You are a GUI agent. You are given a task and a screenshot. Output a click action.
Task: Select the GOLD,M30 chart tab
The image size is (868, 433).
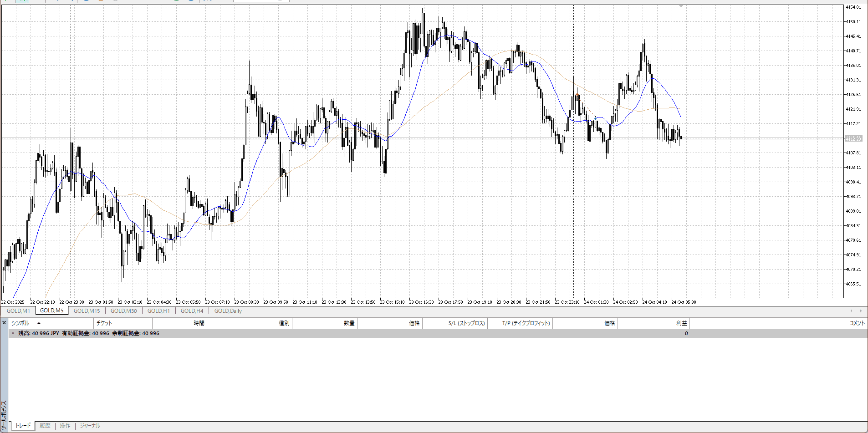pos(123,311)
